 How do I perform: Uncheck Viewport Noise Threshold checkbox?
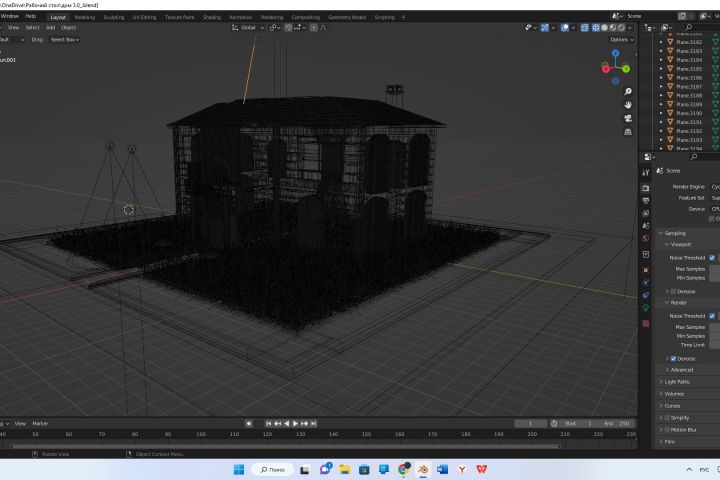712,258
